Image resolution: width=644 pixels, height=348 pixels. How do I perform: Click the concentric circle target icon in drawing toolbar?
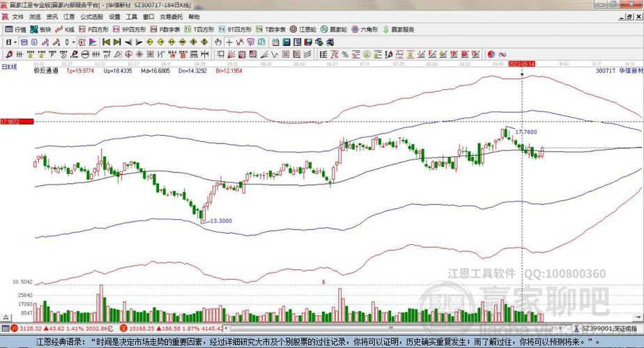click(128, 54)
